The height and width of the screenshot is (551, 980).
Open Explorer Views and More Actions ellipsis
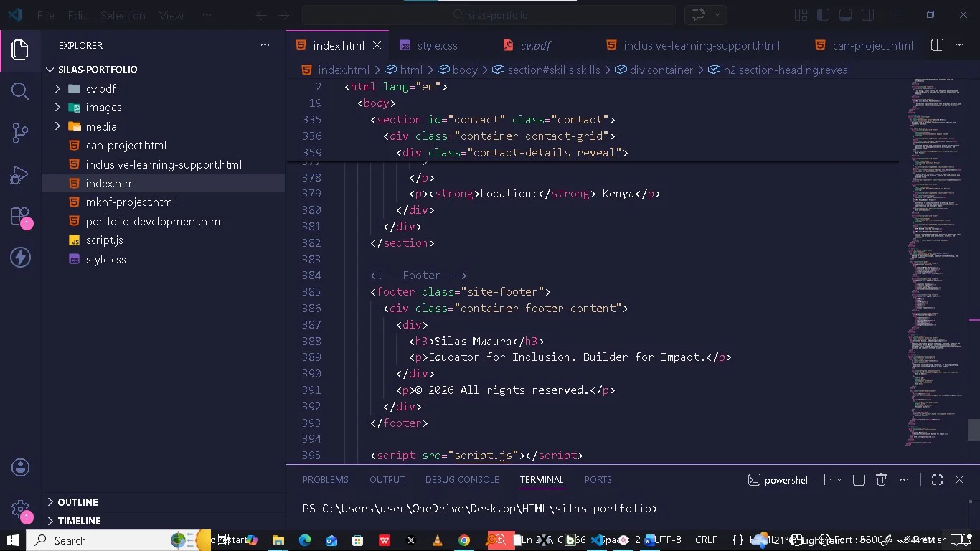(265, 45)
